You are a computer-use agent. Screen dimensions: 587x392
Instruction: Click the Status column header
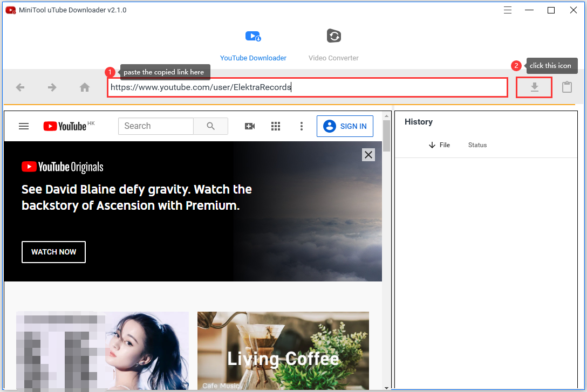tap(477, 145)
